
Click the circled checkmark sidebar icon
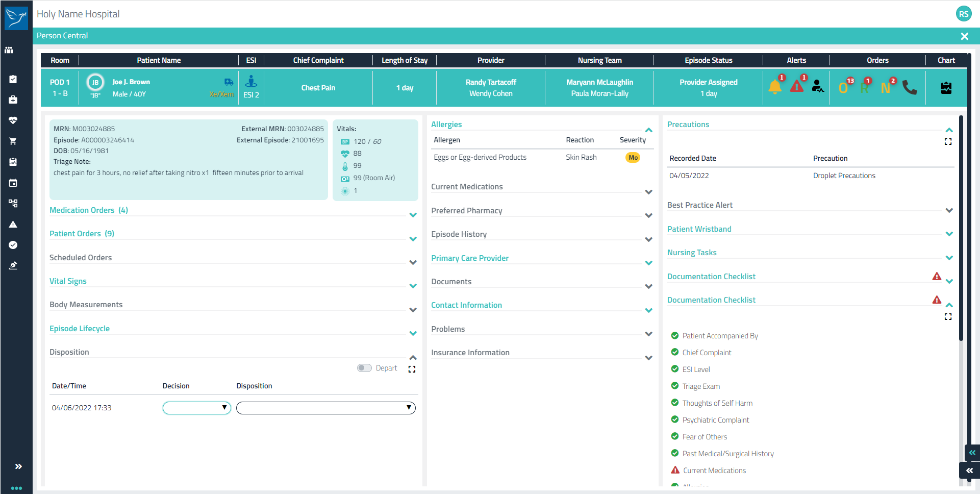pyautogui.click(x=13, y=245)
